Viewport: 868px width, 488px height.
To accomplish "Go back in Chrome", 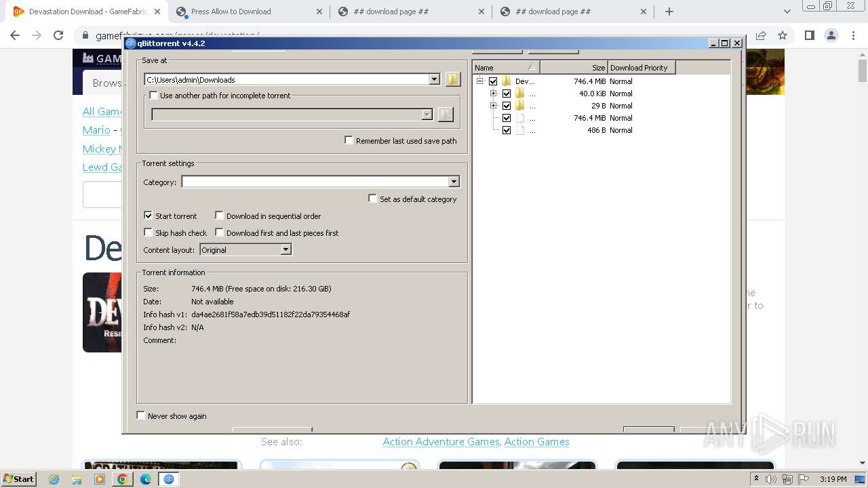I will point(16,35).
